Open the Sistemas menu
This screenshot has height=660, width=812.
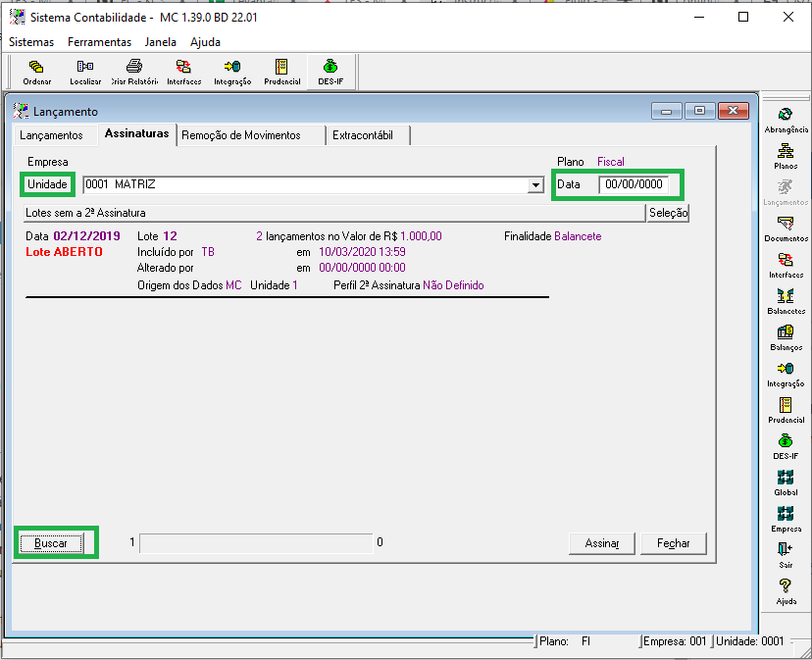(x=31, y=42)
